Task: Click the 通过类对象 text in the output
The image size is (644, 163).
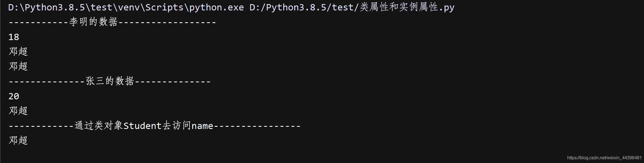Action: point(99,126)
